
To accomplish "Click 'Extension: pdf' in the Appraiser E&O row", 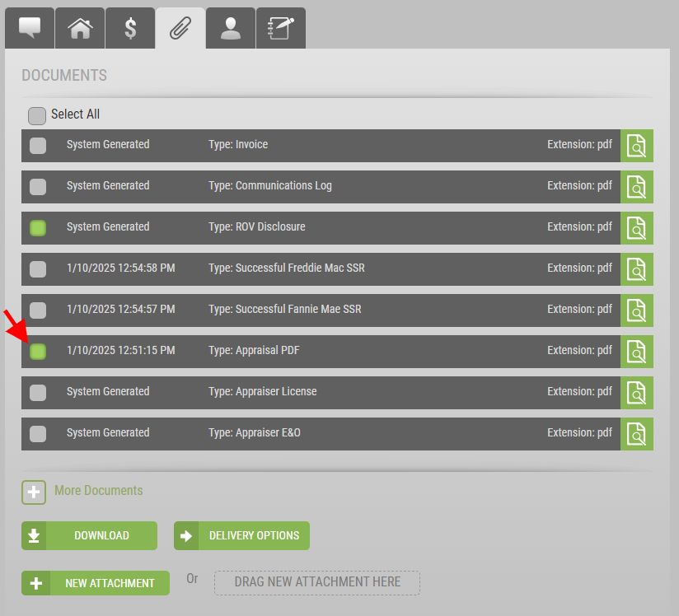I will point(579,432).
